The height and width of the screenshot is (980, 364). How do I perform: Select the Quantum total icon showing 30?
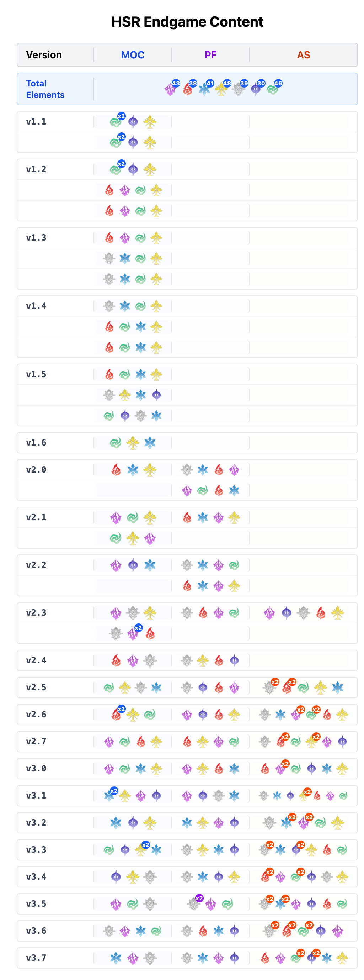coord(256,89)
